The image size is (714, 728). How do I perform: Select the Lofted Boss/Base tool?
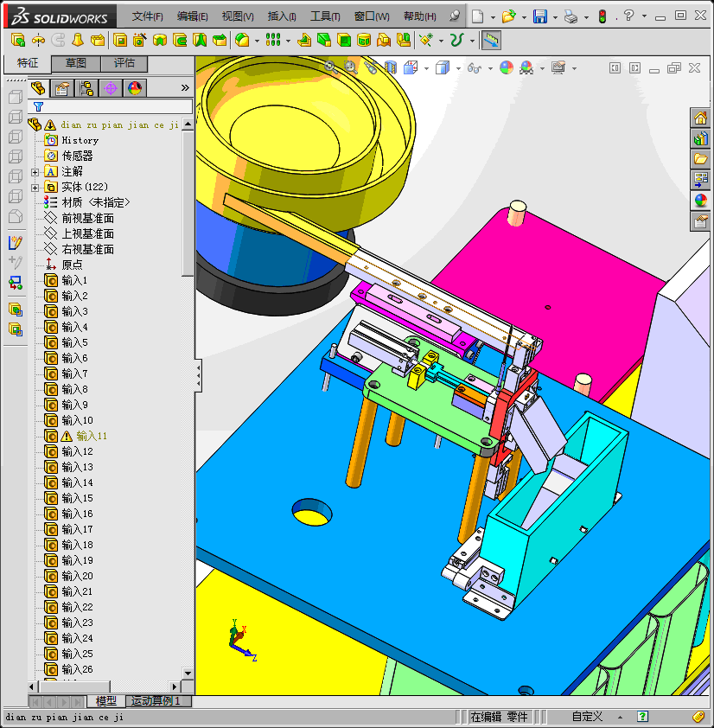click(x=78, y=41)
